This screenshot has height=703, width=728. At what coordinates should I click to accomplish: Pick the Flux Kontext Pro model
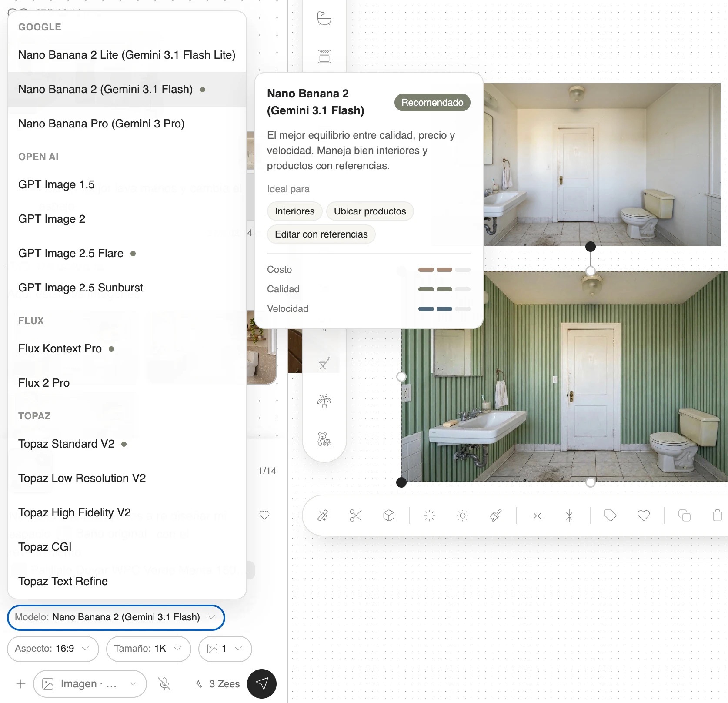pyautogui.click(x=127, y=348)
